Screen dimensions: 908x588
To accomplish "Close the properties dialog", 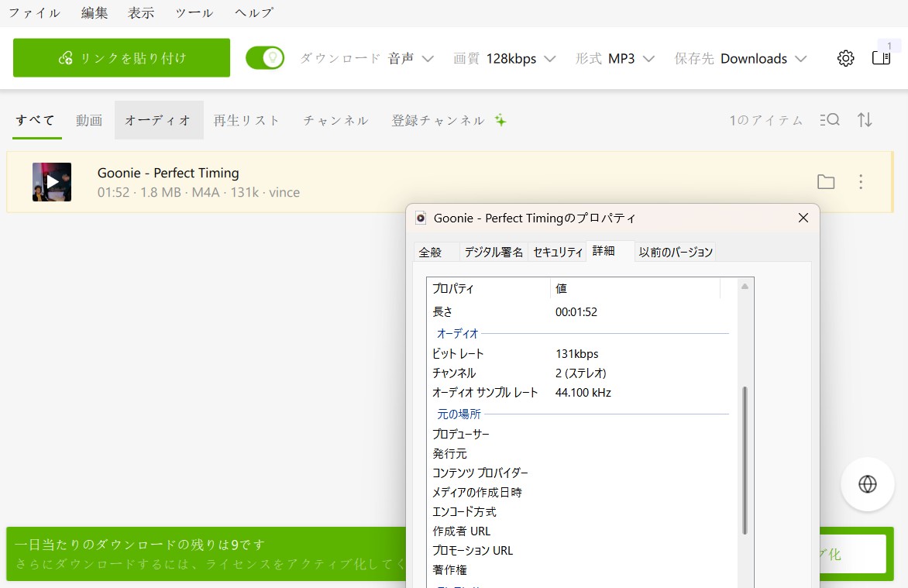I will [x=803, y=218].
